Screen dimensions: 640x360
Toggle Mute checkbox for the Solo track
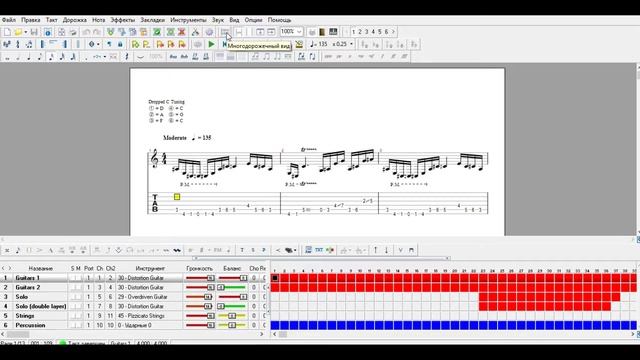78,297
